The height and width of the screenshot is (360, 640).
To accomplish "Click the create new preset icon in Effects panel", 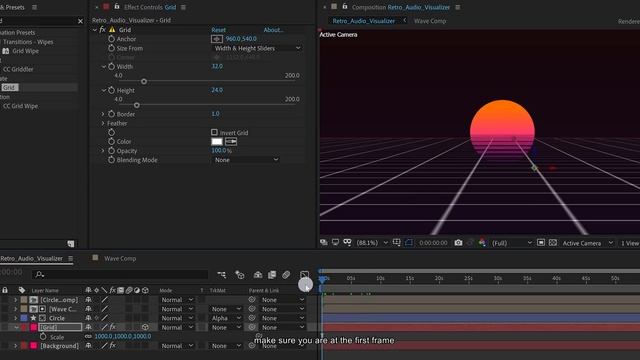I will [x=71, y=244].
